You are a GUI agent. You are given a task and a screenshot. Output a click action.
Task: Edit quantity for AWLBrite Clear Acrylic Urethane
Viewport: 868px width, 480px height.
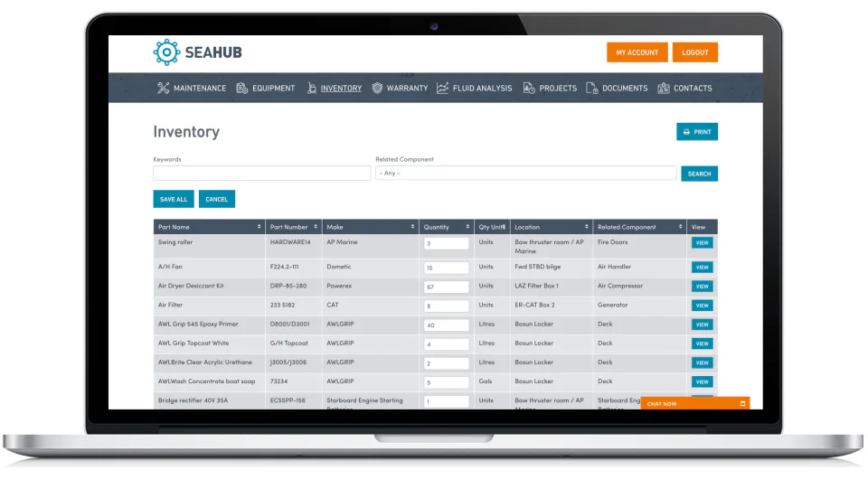(446, 363)
